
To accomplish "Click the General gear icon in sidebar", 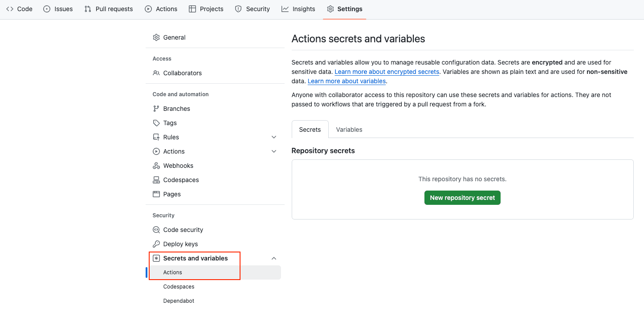I will pyautogui.click(x=156, y=37).
